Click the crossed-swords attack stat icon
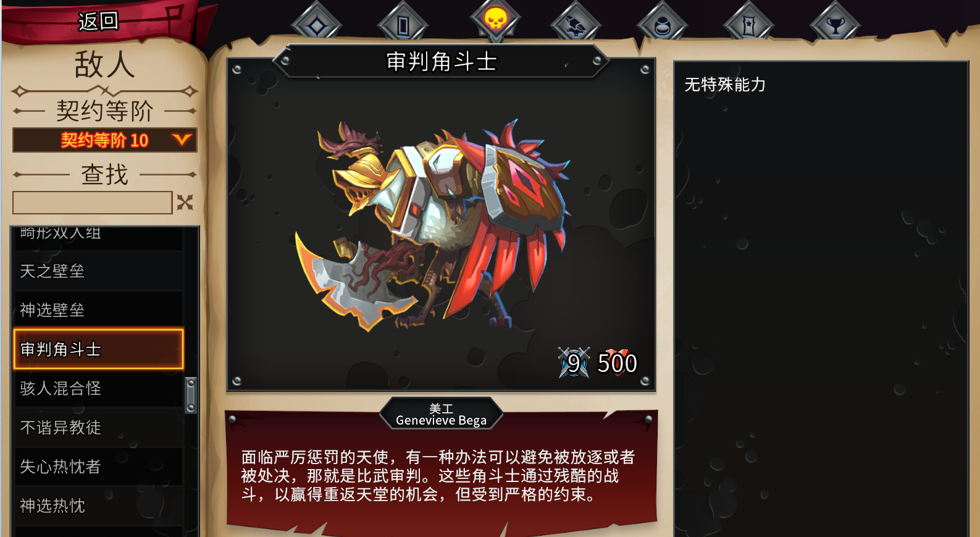This screenshot has height=537, width=980. point(574,363)
